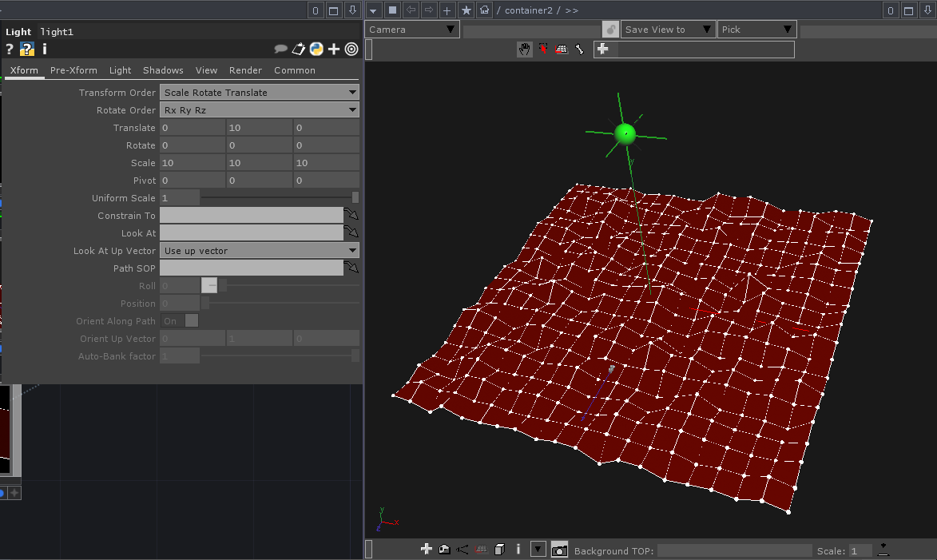The height and width of the screenshot is (560, 937).
Task: Open the Save View to menu
Action: 668,30
